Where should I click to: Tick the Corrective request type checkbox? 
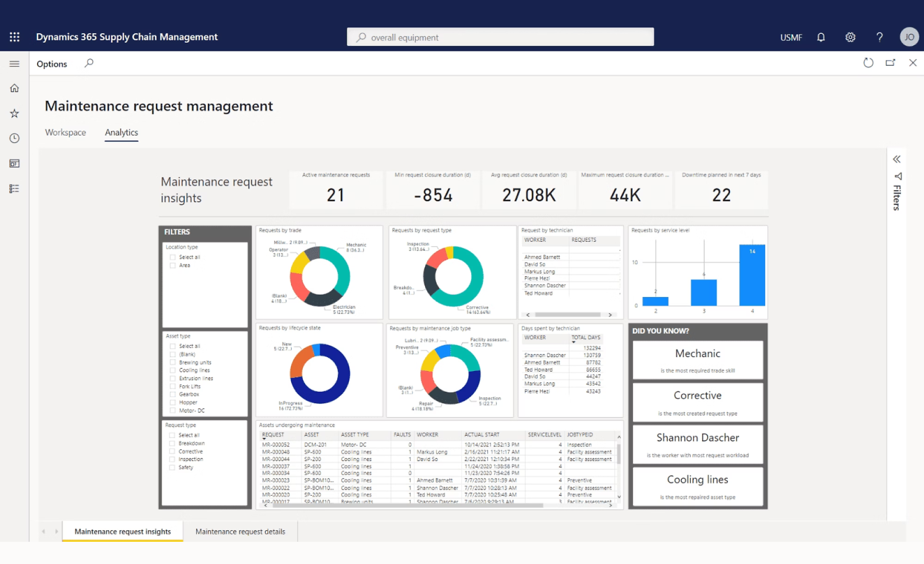tap(172, 451)
